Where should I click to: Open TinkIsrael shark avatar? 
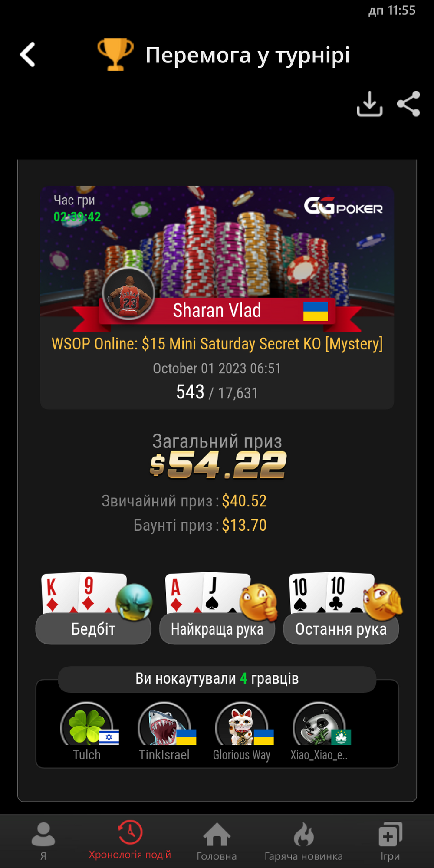164,725
